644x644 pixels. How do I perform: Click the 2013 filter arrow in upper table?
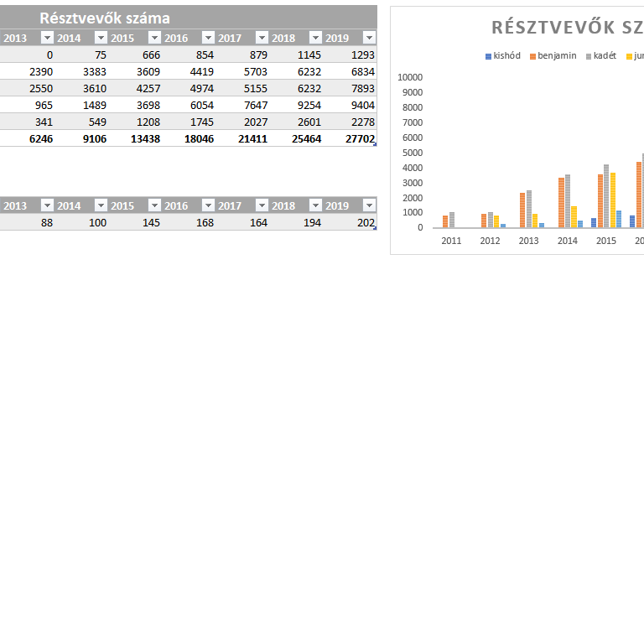click(x=47, y=38)
